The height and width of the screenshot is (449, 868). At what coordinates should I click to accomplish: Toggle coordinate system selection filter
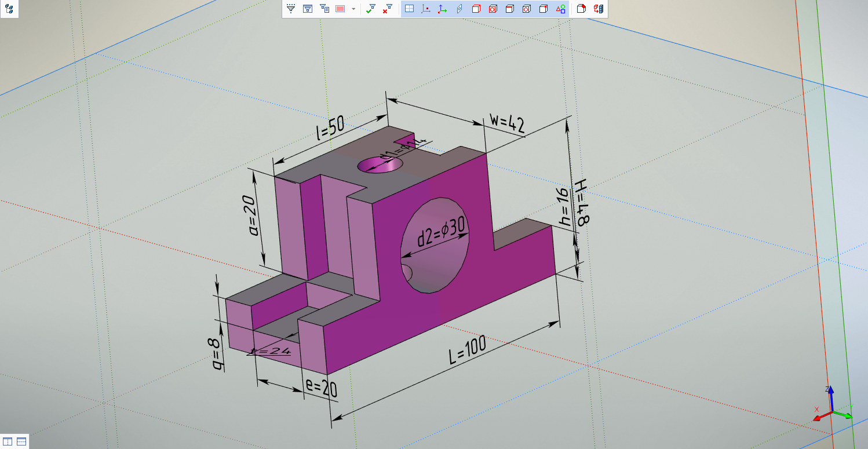tap(443, 9)
